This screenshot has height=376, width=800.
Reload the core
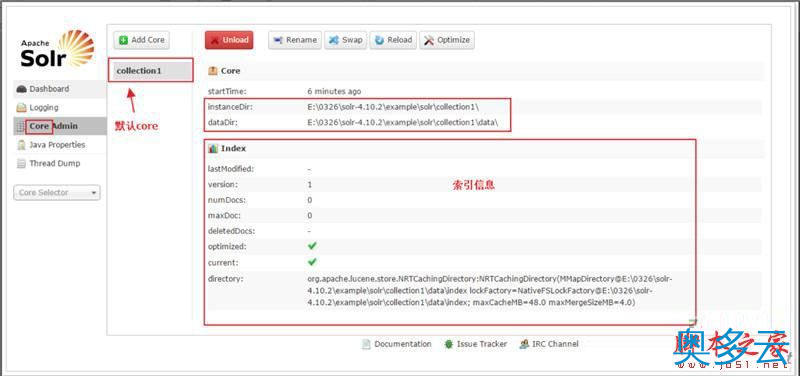393,40
